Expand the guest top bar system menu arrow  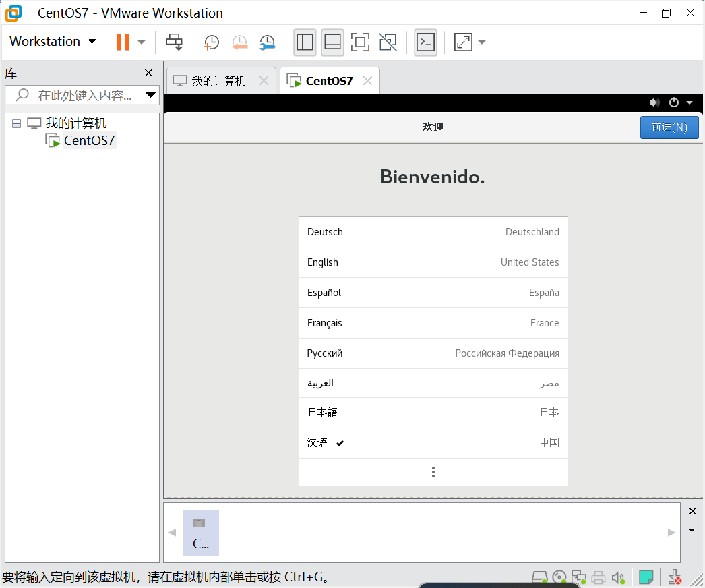click(689, 102)
